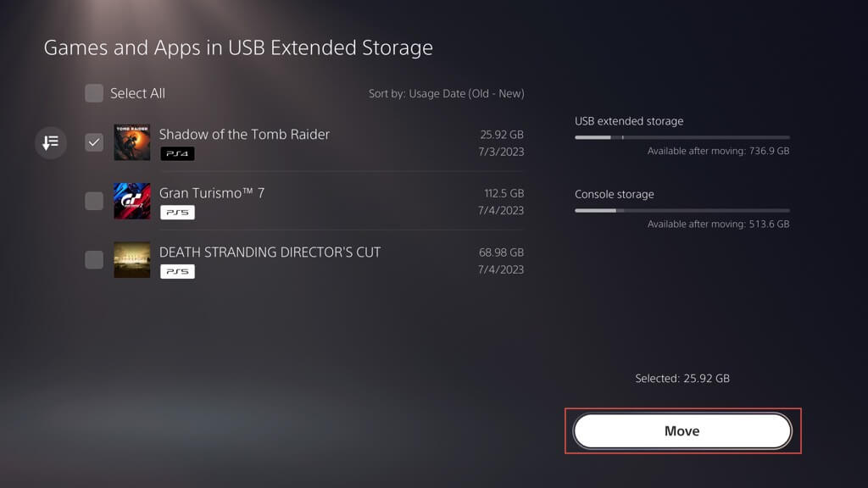Click the sort order icon button
868x488 pixels.
[x=51, y=142]
